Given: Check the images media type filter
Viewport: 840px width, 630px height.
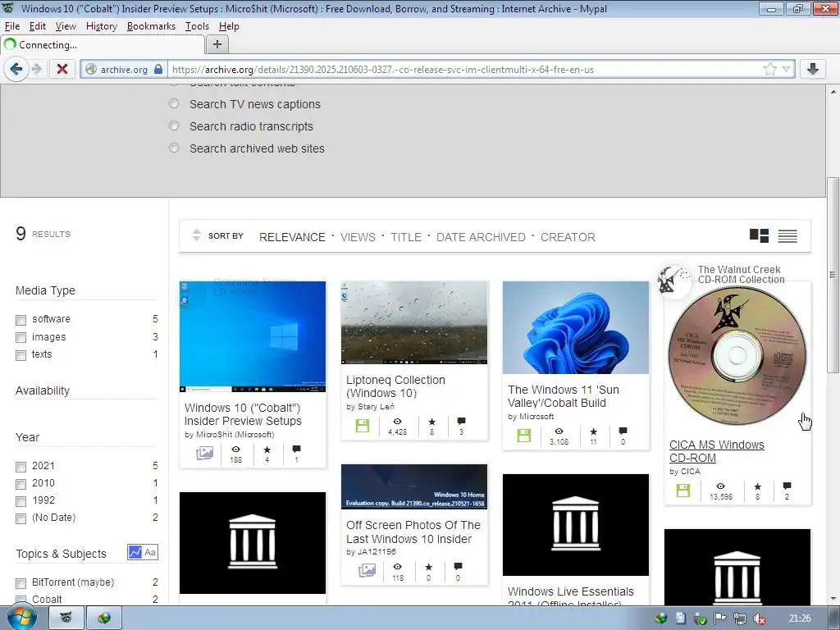Looking at the screenshot, I should point(21,337).
